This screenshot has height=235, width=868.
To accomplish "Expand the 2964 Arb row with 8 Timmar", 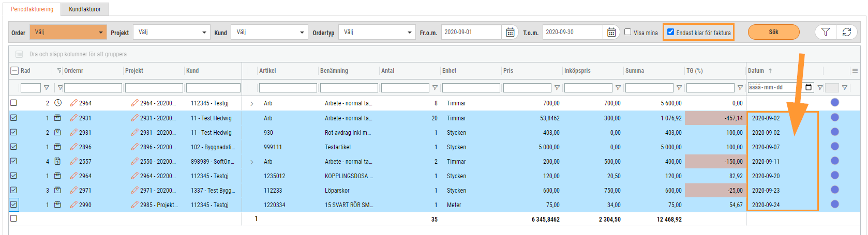I will [x=252, y=103].
